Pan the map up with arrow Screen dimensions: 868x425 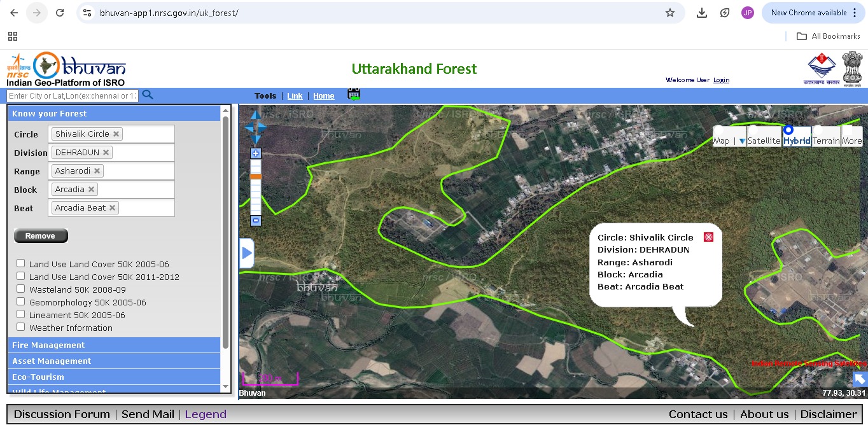[x=256, y=115]
